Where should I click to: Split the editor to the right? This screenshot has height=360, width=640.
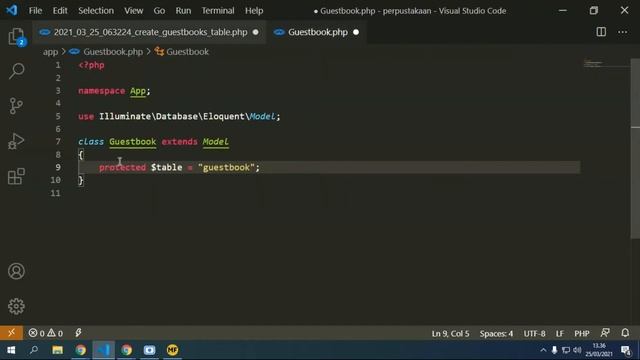point(601,32)
